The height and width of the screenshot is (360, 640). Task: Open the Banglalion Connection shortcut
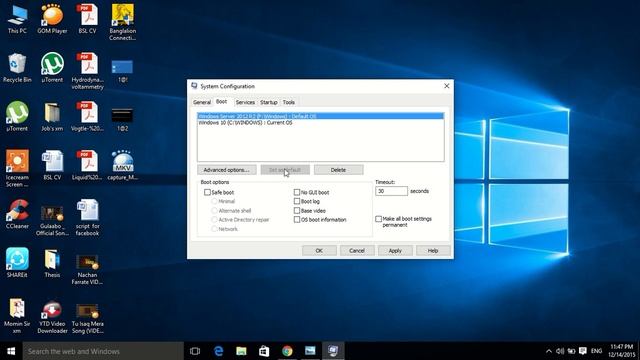tap(122, 22)
